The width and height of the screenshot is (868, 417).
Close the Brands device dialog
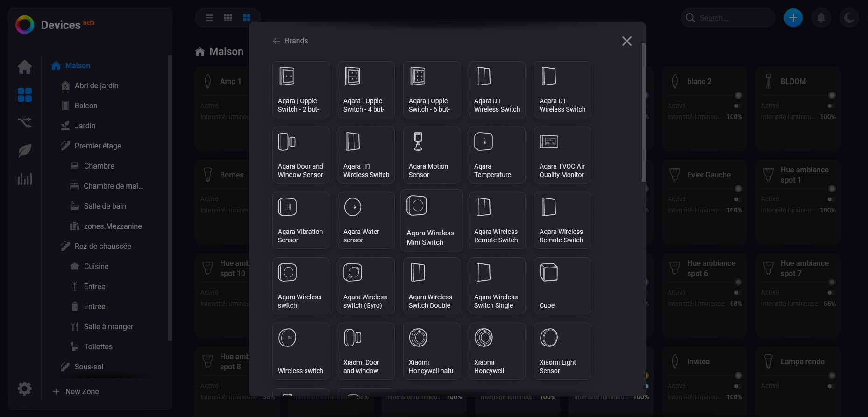(x=627, y=41)
